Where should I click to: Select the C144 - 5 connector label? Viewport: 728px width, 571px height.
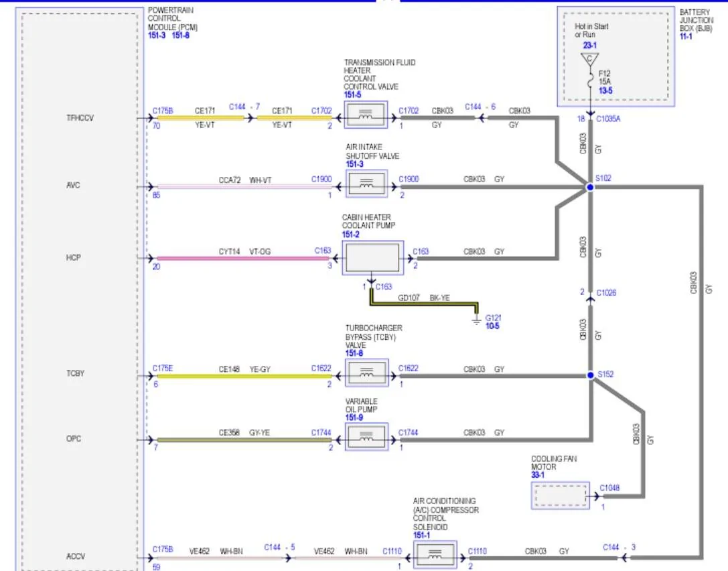[x=279, y=548]
